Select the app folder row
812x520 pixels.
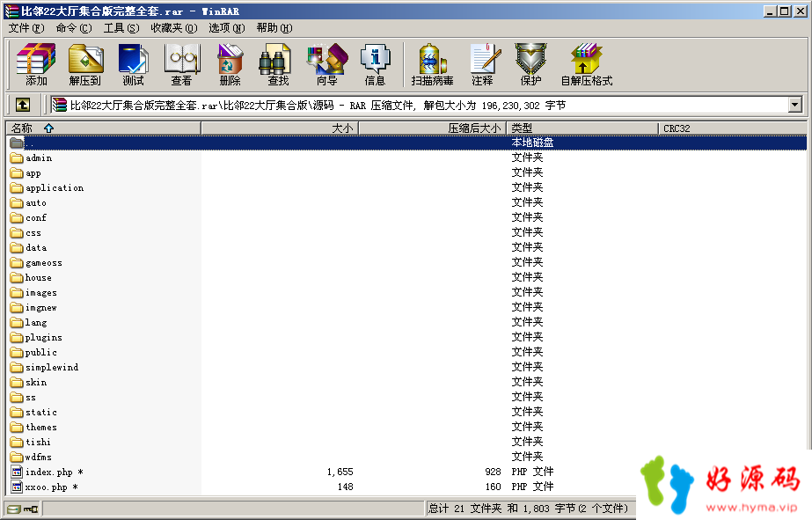[406, 173]
